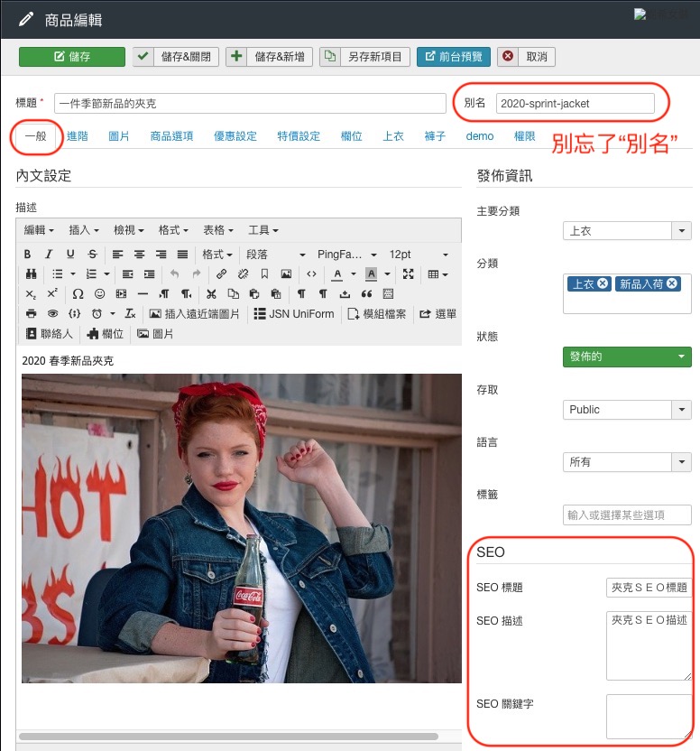Viewport: 700px width, 751px height.
Task: Insert date/time using the clock icon
Action: 97,314
